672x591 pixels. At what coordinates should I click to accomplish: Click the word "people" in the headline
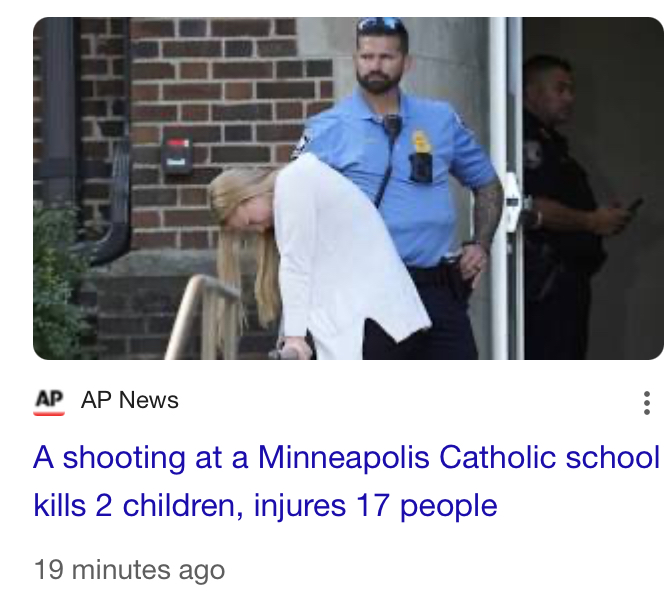point(448,507)
